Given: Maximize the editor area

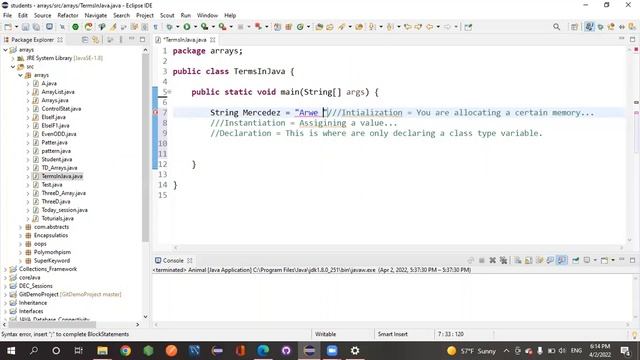Looking at the screenshot, I should [632, 39].
